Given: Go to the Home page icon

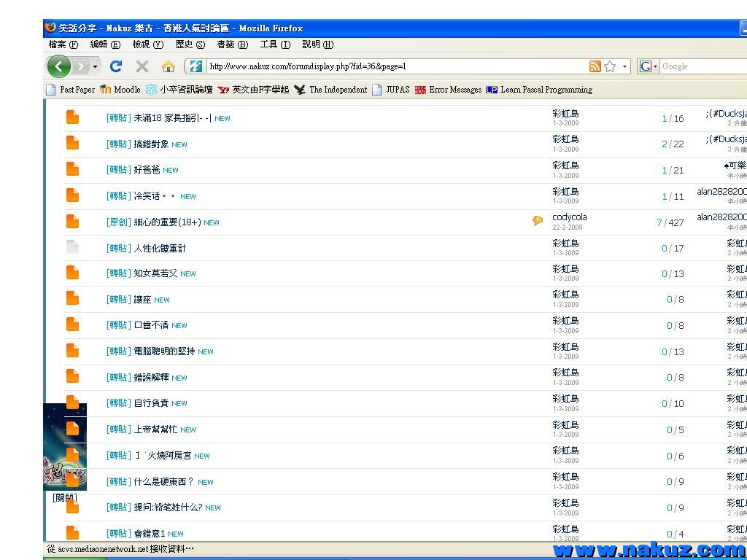Looking at the screenshot, I should (168, 66).
